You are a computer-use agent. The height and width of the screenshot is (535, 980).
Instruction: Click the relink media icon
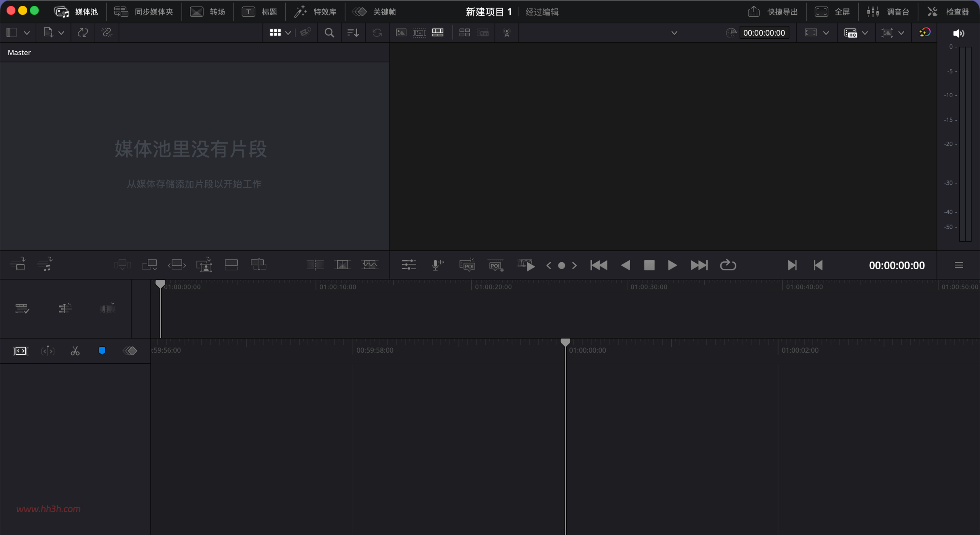click(x=106, y=33)
